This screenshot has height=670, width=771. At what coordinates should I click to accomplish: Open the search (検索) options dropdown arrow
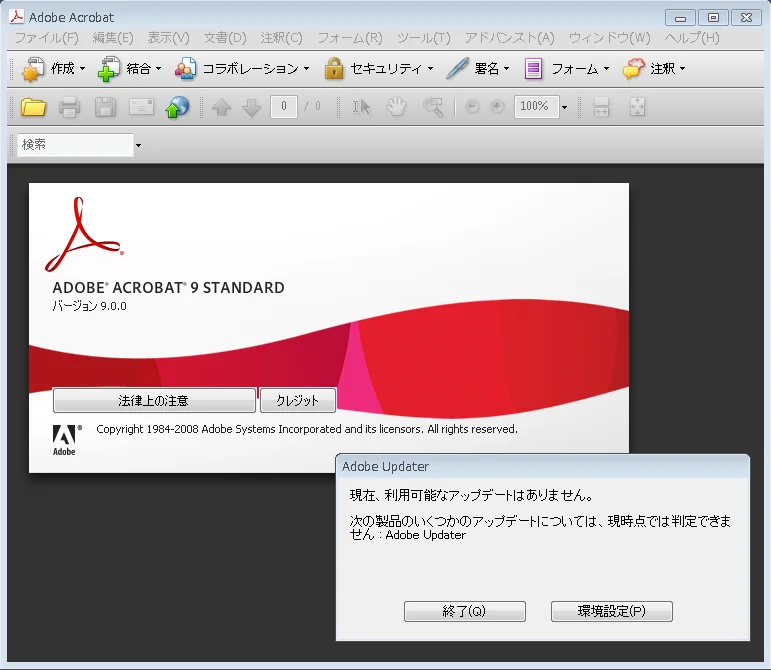click(138, 145)
